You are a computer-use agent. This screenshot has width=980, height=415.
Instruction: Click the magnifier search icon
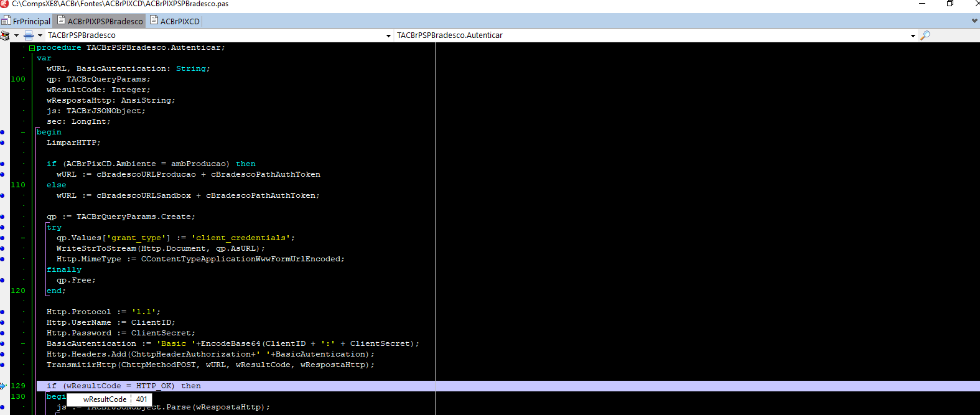[x=925, y=35]
